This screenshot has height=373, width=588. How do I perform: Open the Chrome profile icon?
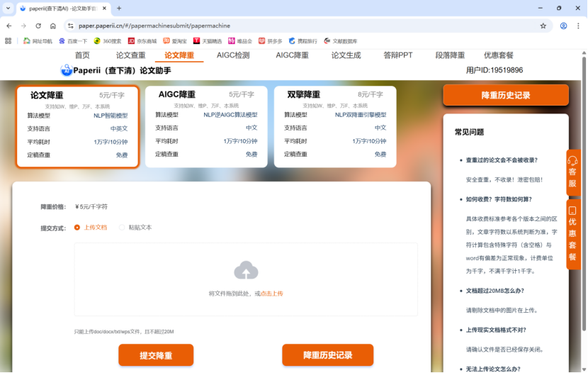[563, 26]
